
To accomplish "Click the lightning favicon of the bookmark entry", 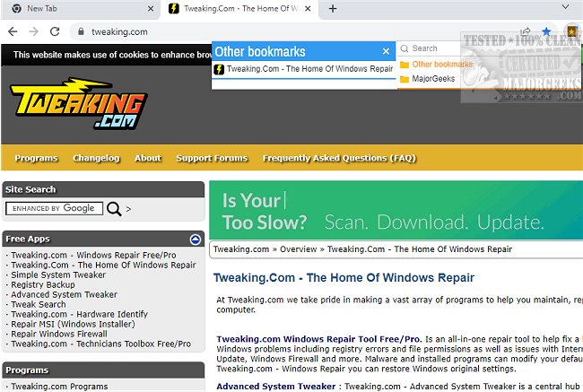I will point(219,69).
